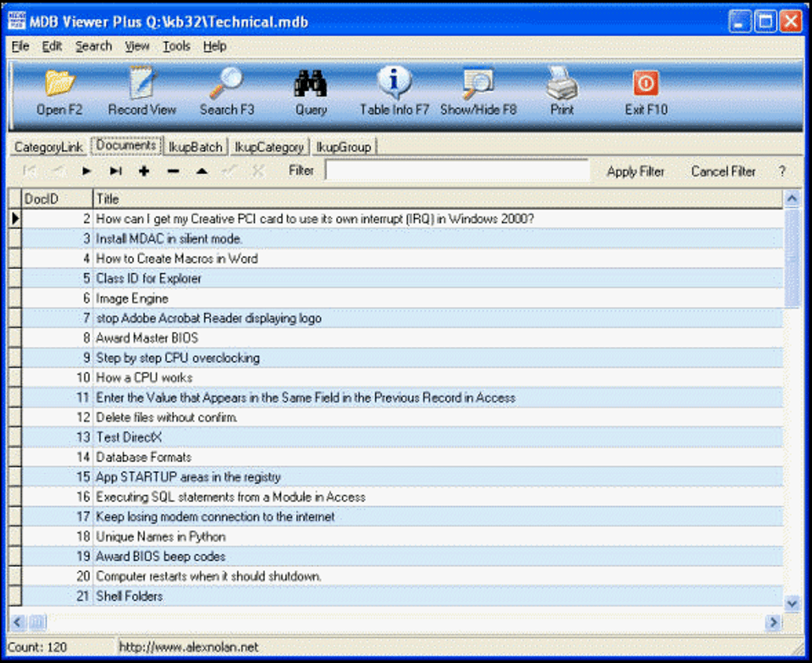The image size is (812, 663).
Task: Open the View menu
Action: (137, 46)
